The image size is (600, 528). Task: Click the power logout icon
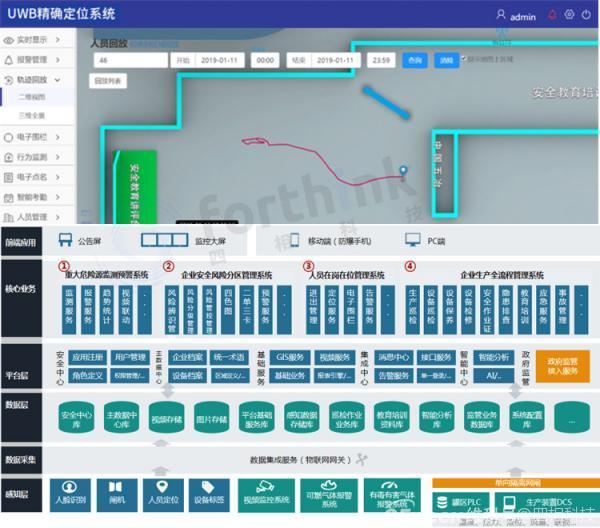(587, 15)
